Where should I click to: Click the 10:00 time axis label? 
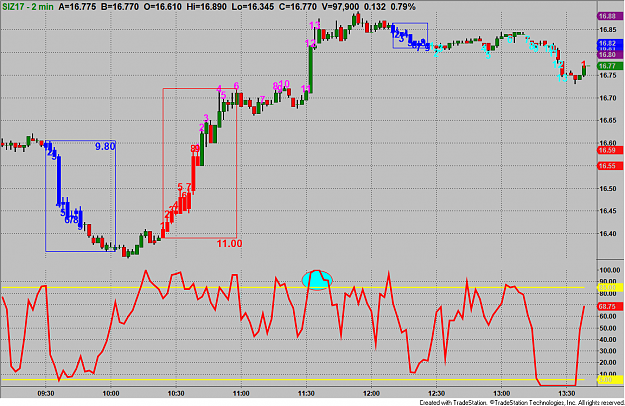coord(111,394)
